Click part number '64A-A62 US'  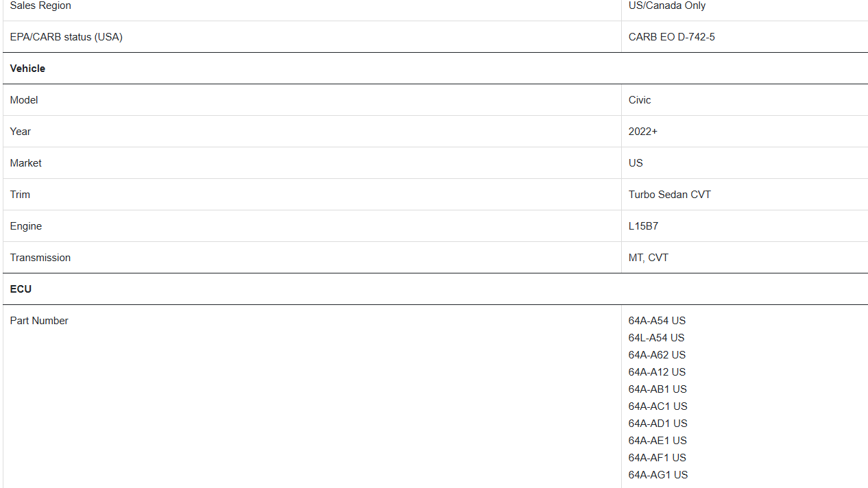point(657,355)
